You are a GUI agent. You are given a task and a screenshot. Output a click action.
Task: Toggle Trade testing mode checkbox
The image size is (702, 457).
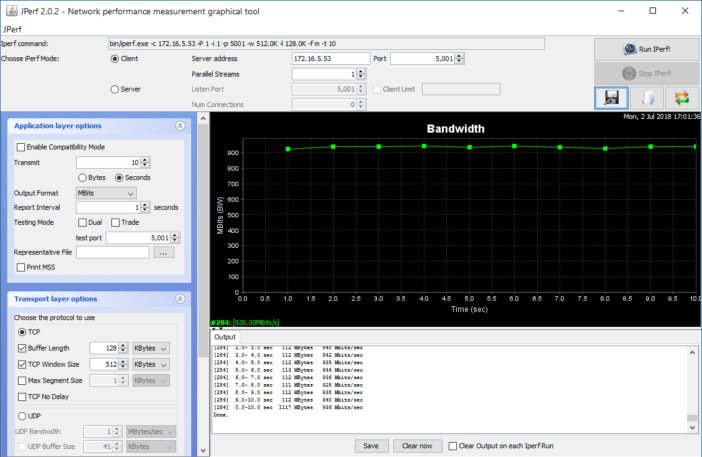coord(116,222)
